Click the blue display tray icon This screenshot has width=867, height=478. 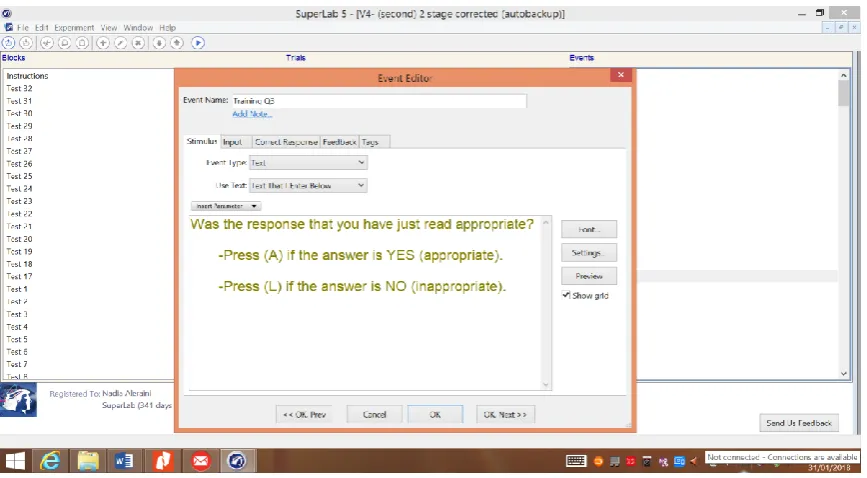[679, 461]
